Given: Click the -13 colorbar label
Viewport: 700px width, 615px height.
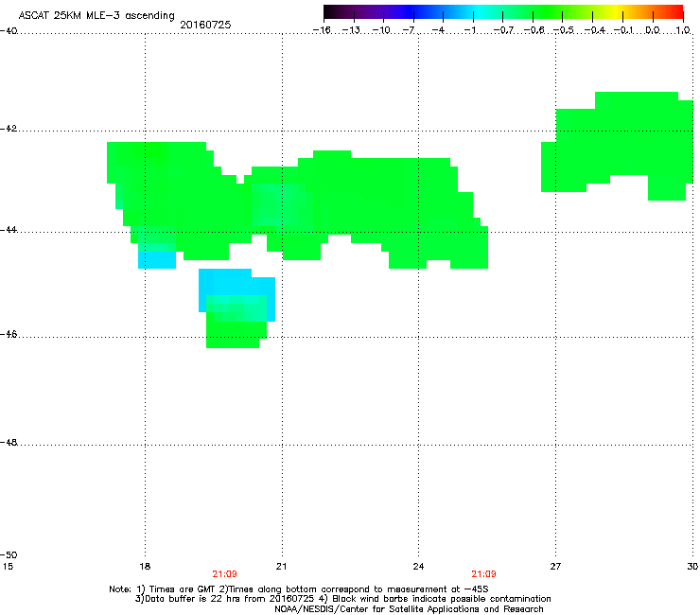Looking at the screenshot, I should 351,30.
